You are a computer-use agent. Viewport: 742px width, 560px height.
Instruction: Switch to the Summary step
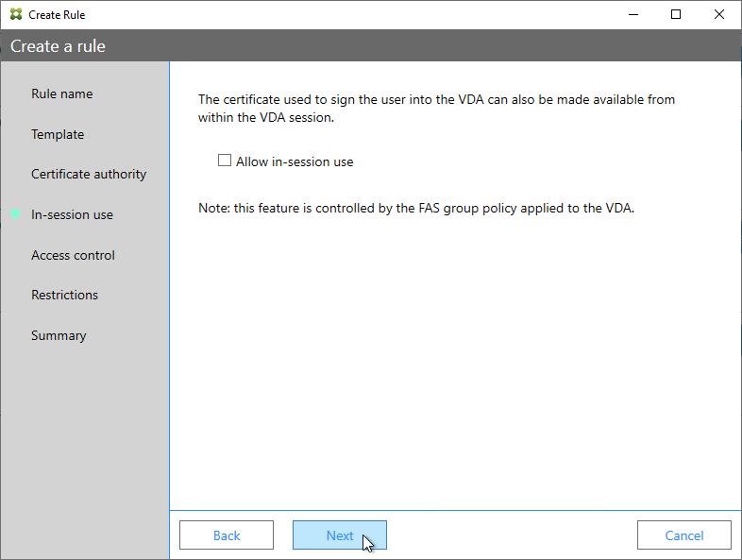[x=59, y=335]
